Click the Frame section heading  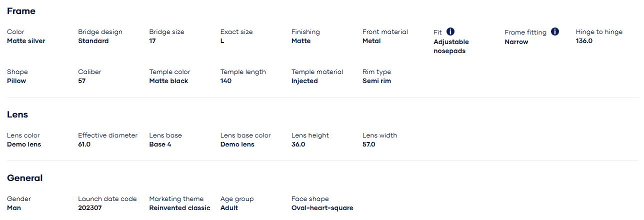pyautogui.click(x=21, y=11)
